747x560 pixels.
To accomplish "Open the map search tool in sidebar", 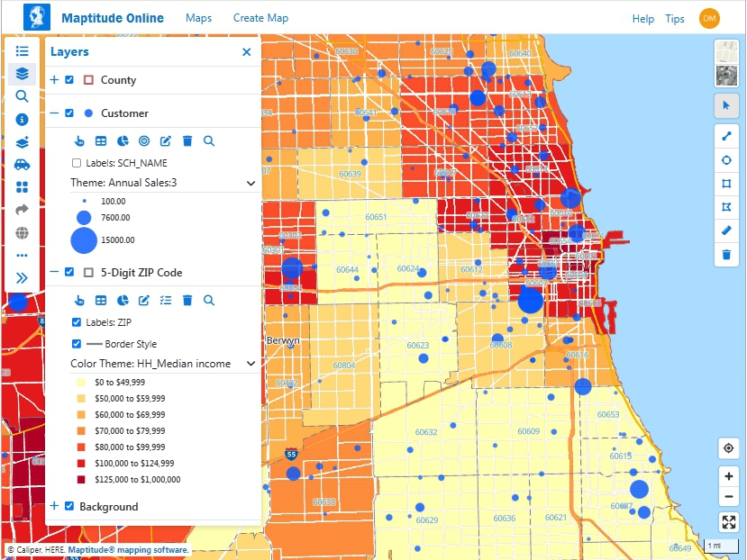I will (x=22, y=96).
